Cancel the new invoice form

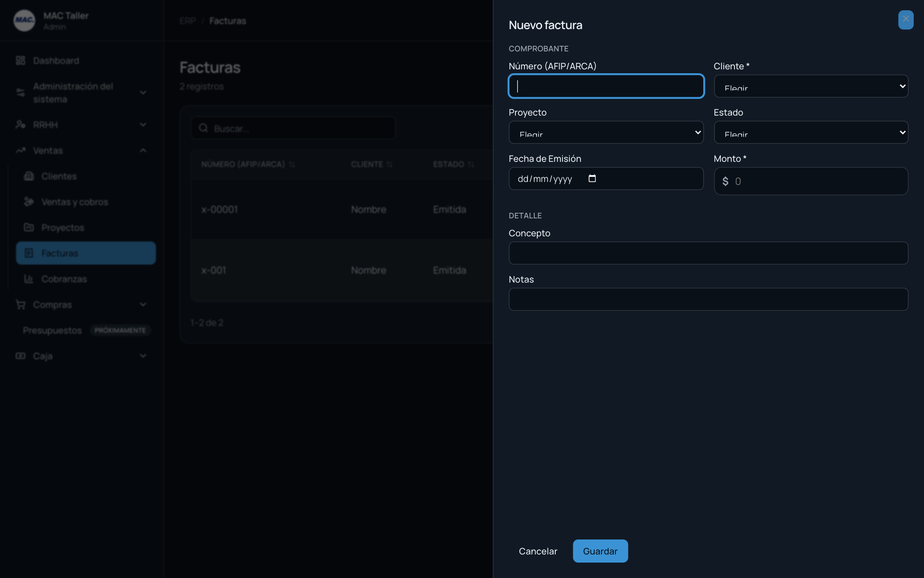pyautogui.click(x=538, y=551)
